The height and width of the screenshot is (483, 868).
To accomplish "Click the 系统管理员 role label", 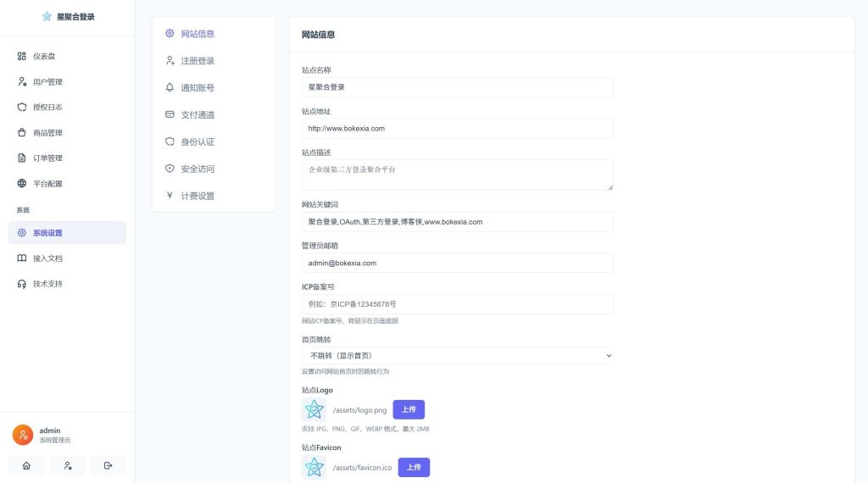I will click(55, 441).
